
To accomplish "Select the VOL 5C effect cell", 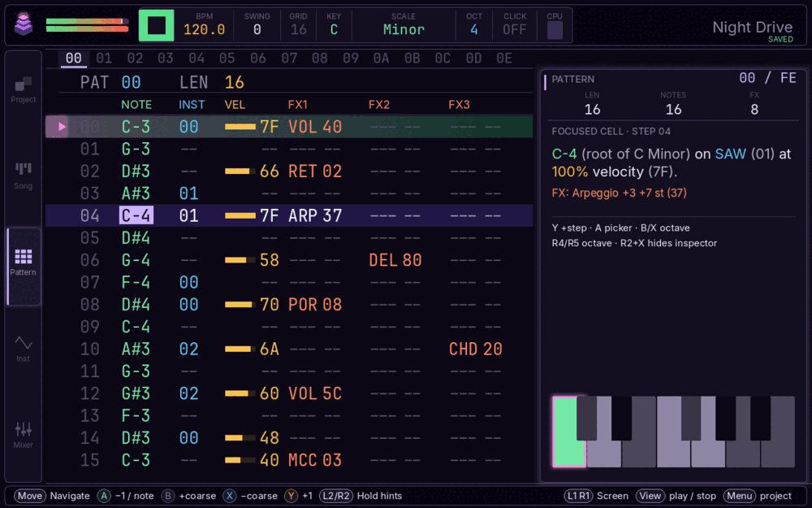I will coord(315,394).
